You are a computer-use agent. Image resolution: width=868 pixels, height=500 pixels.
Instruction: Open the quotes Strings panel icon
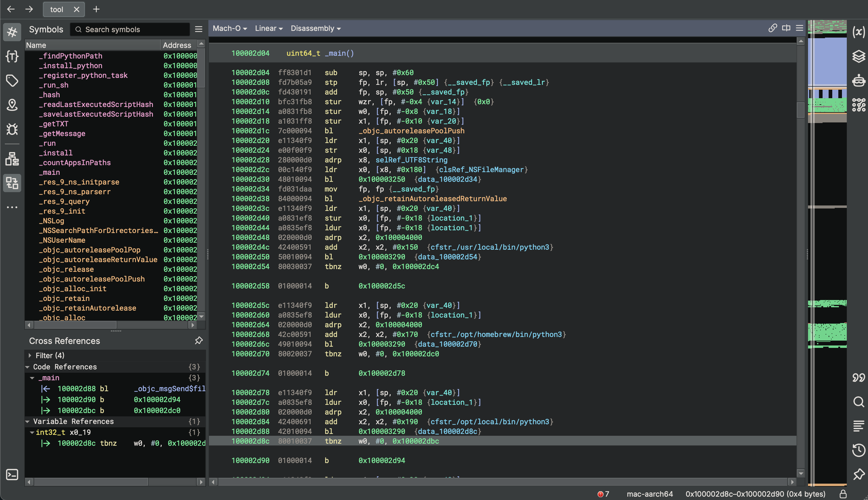click(858, 377)
